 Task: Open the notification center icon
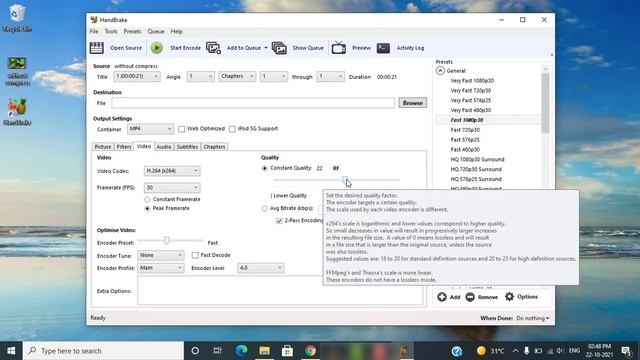[x=626, y=351]
